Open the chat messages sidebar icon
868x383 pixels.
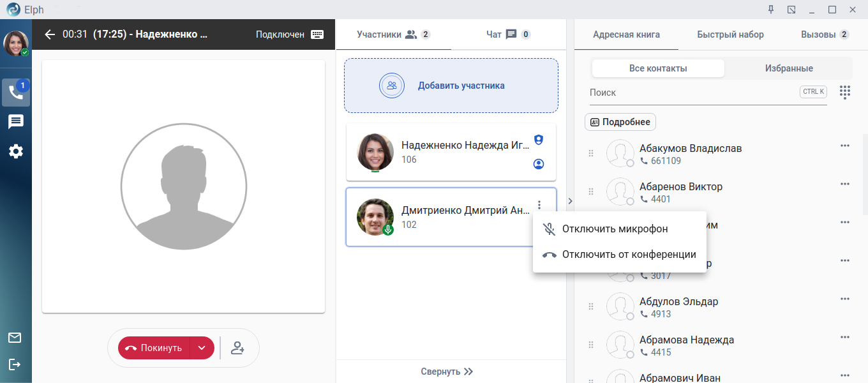tap(16, 122)
